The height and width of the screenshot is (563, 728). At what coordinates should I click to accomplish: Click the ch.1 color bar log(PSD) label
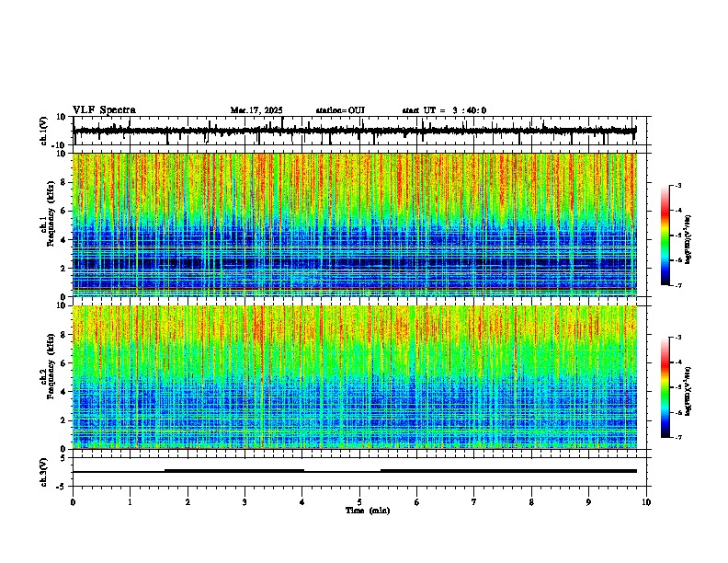[688, 240]
